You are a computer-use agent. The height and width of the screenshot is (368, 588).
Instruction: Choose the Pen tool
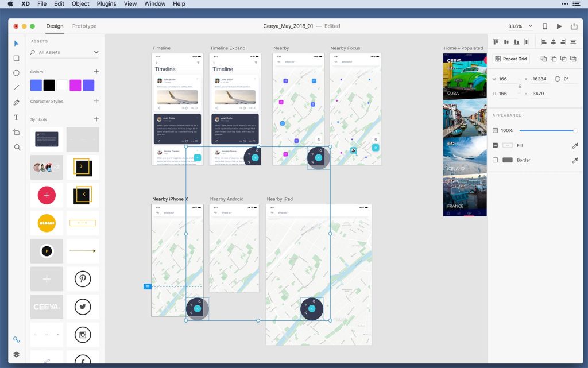16,103
